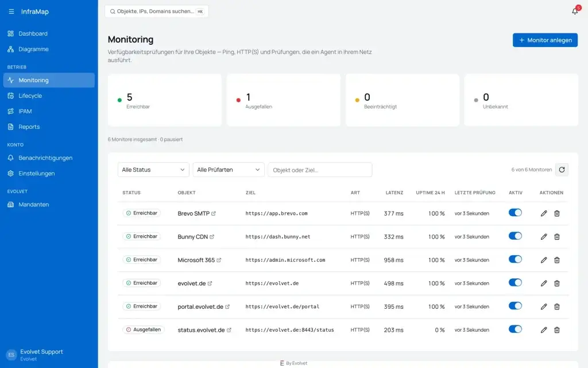The width and height of the screenshot is (588, 368).
Task: Focus the Objekt oder Ziel filter field
Action: pyautogui.click(x=320, y=170)
